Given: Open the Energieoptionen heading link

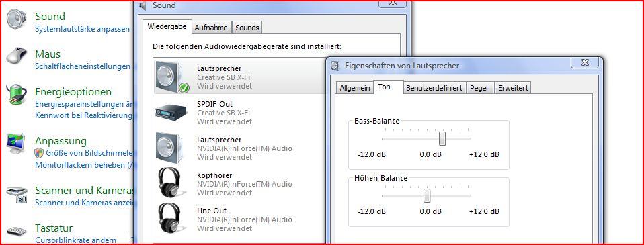Looking at the screenshot, I should [x=73, y=91].
